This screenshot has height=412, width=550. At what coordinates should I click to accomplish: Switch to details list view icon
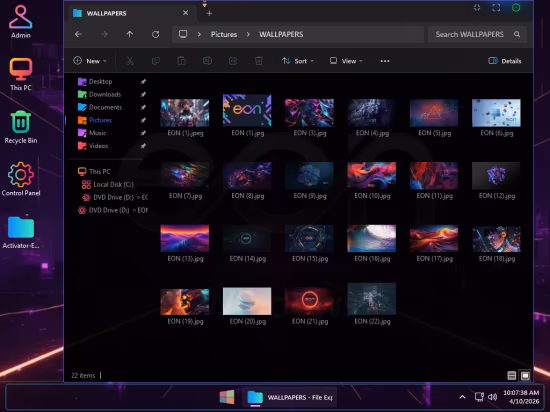click(x=511, y=376)
